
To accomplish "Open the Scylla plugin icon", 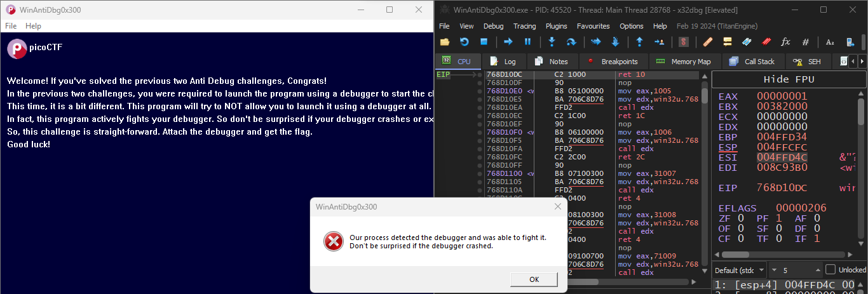I will [684, 42].
